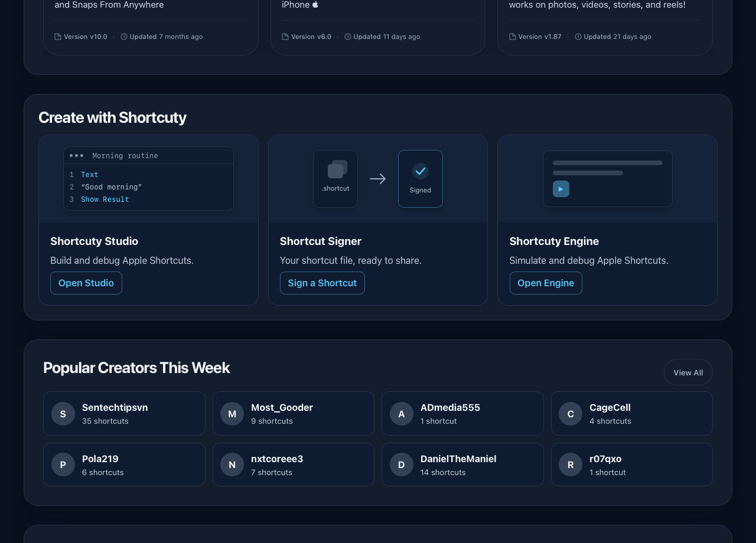Click the "Updated 11 days ago" label
The image size is (756, 543).
pos(387,37)
